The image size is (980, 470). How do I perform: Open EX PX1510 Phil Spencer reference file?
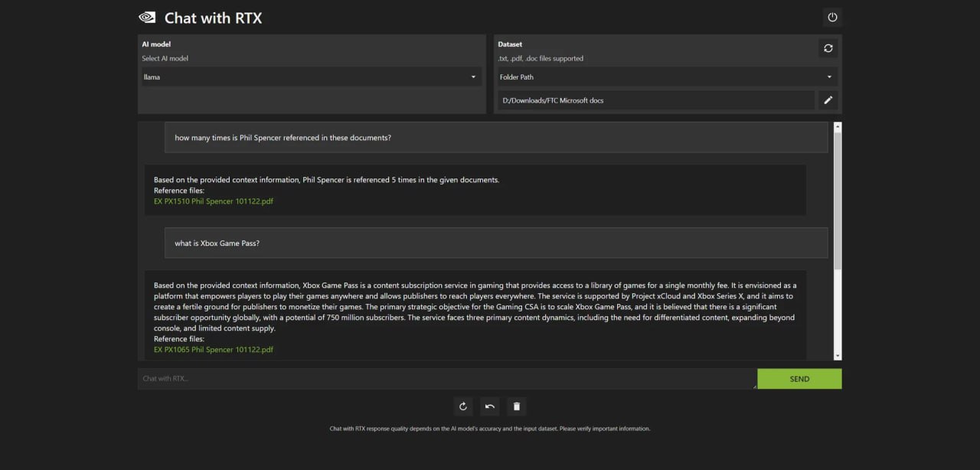coord(214,201)
